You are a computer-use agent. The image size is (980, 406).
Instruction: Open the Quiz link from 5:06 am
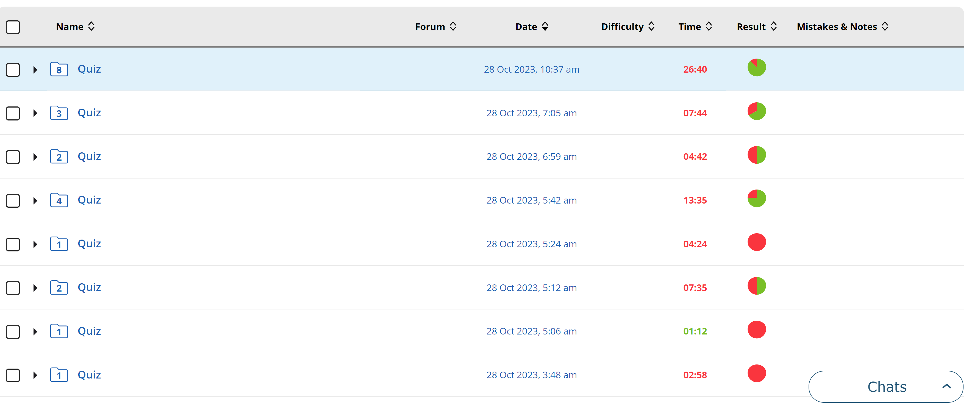pyautogui.click(x=89, y=331)
